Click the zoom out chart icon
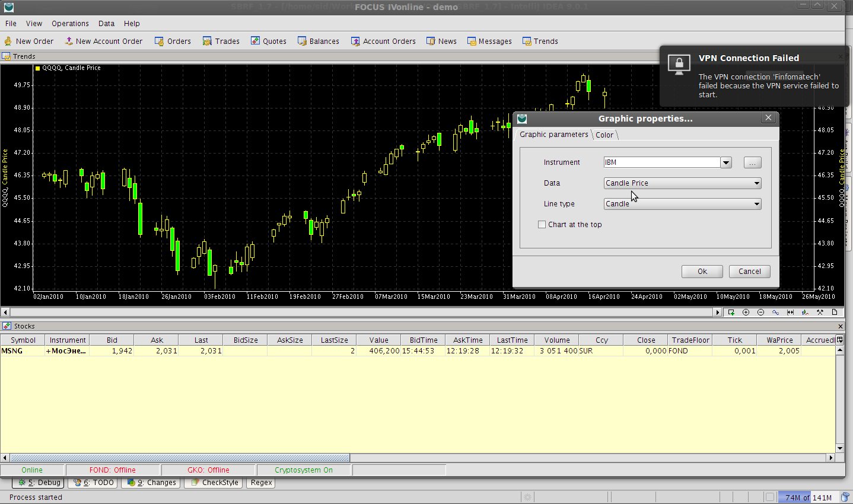This screenshot has width=853, height=504. (760, 312)
